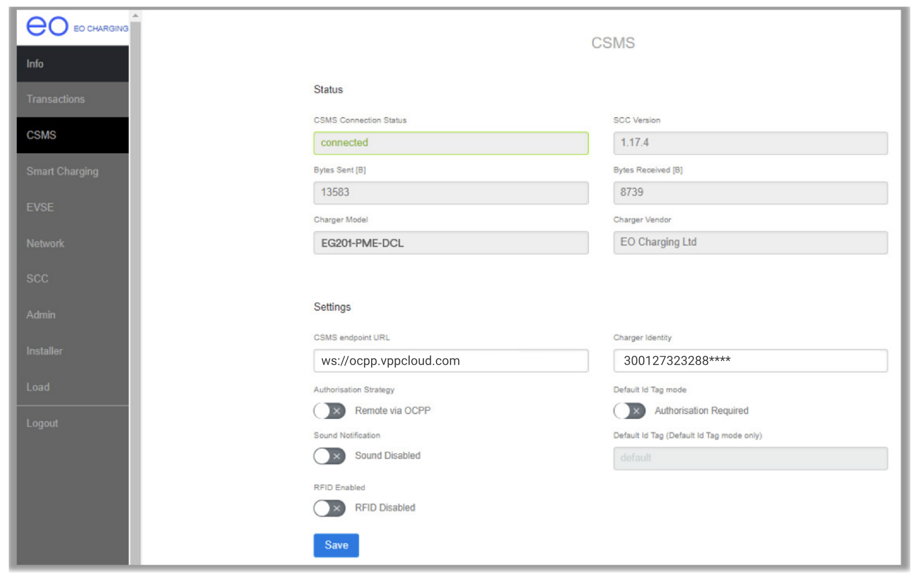This screenshot has height=581, width=924.
Task: Toggle the Authorisation Strategy switch
Action: 329,411
